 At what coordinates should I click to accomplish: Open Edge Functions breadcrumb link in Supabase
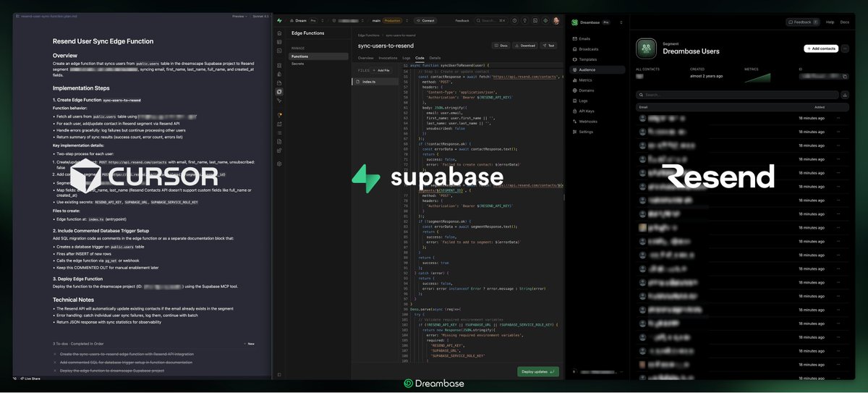pyautogui.click(x=368, y=35)
